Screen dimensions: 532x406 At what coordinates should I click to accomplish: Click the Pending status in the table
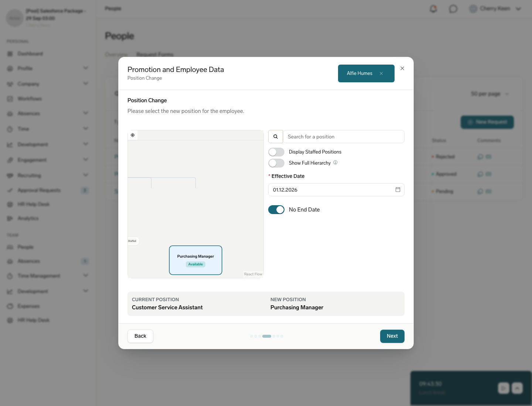click(x=443, y=192)
